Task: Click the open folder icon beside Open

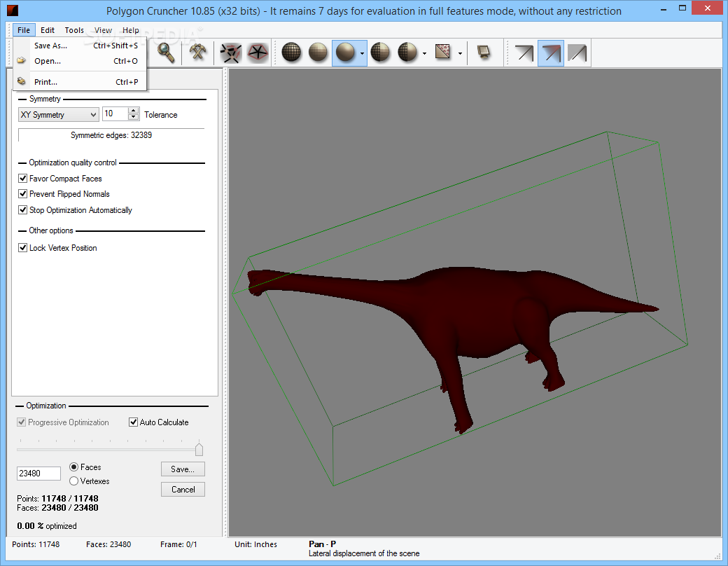Action: (x=22, y=60)
